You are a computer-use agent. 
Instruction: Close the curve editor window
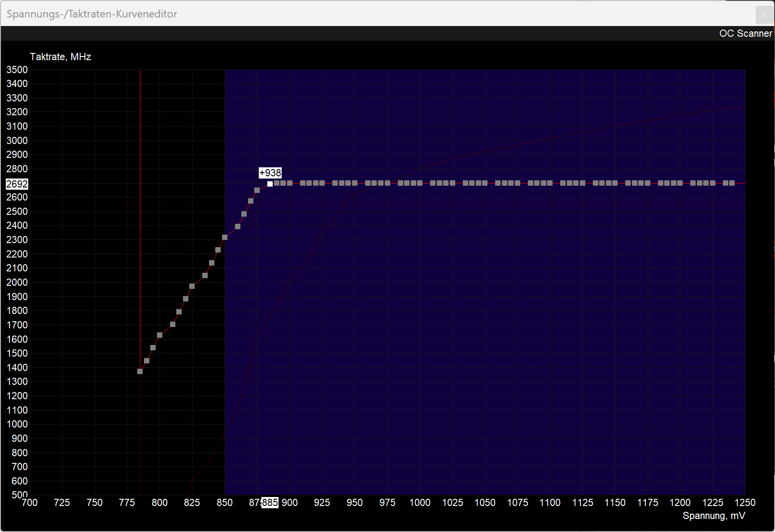point(765,15)
